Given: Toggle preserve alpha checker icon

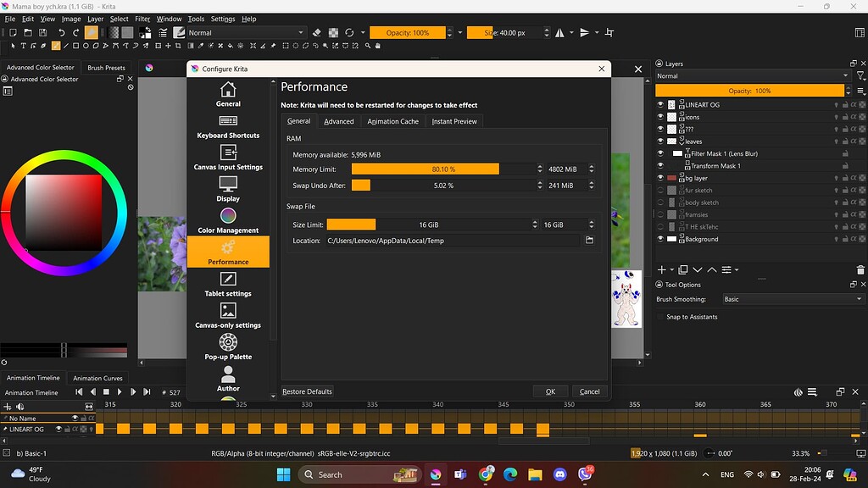Looking at the screenshot, I should (333, 33).
